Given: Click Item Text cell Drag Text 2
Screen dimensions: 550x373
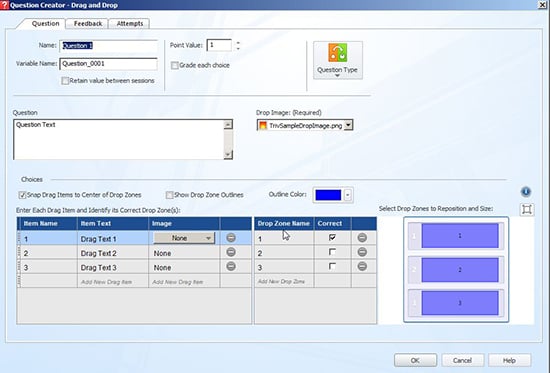Looking at the screenshot, I should (x=113, y=253).
